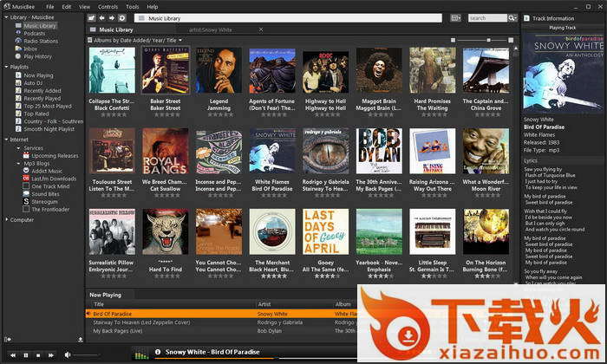Open the Stereogum blog entry
Viewport: 607px width, 364px height.
44,202
